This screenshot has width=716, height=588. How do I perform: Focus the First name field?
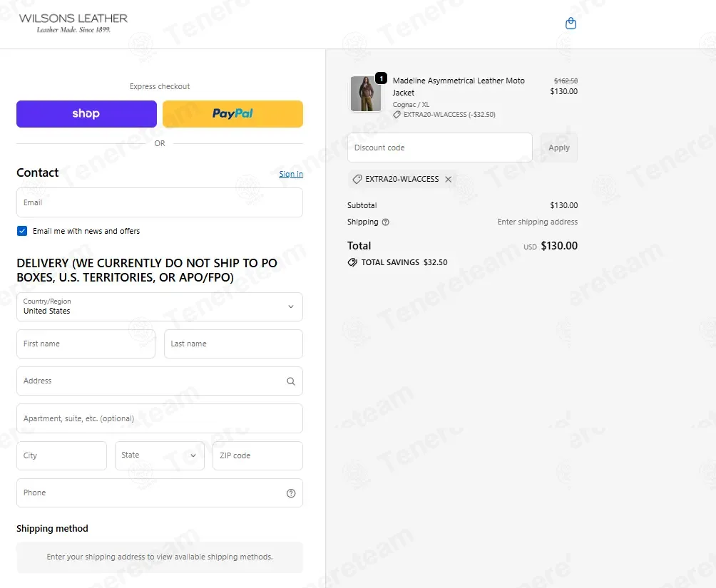pos(86,344)
